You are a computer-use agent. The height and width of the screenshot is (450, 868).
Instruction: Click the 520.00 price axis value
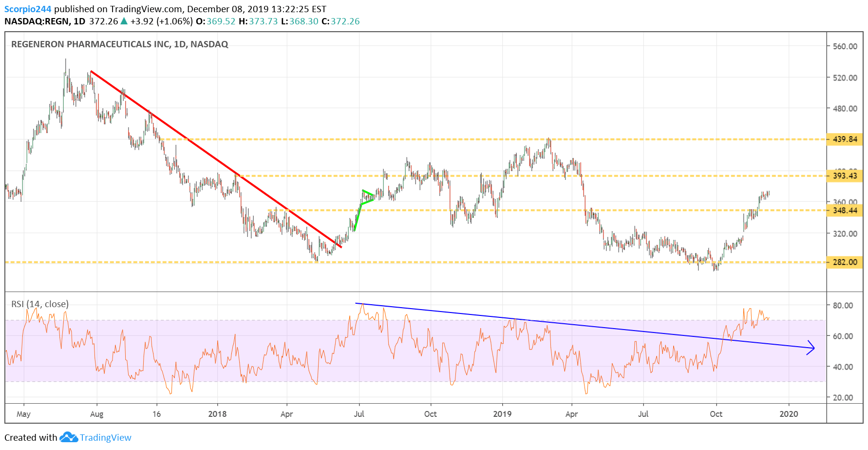[x=845, y=78]
